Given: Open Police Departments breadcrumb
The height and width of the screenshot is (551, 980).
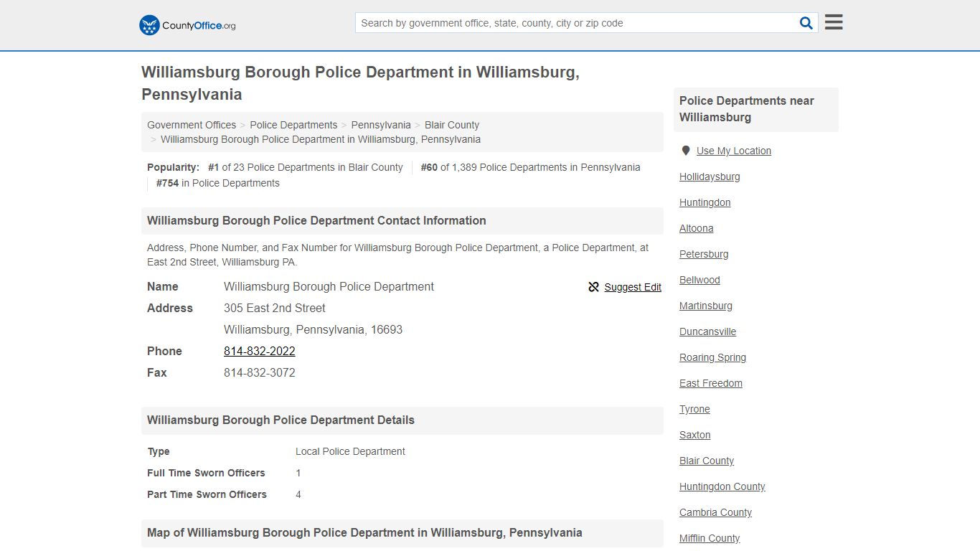Looking at the screenshot, I should (293, 125).
